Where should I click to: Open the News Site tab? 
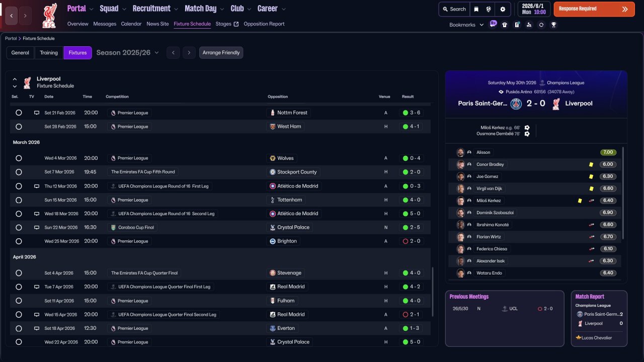[157, 24]
